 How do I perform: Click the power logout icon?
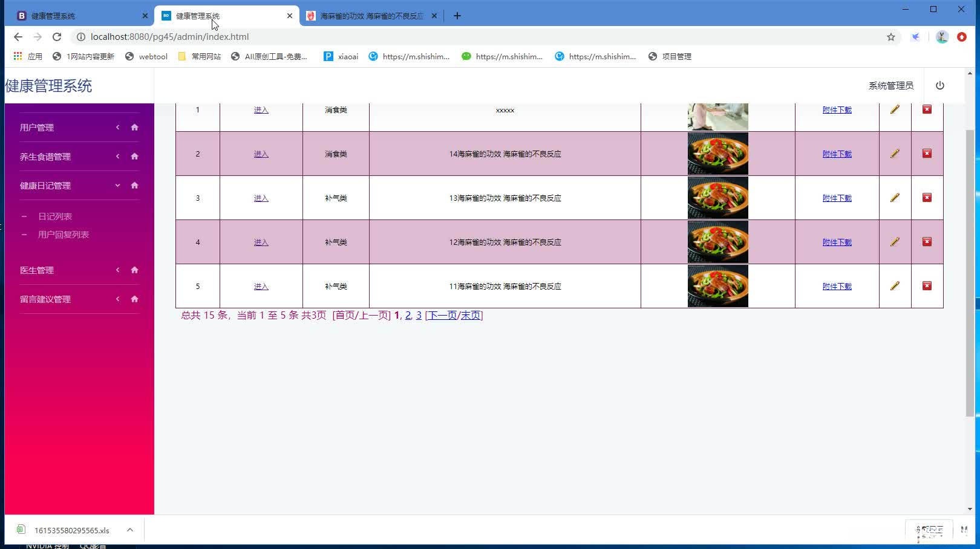[x=939, y=86]
